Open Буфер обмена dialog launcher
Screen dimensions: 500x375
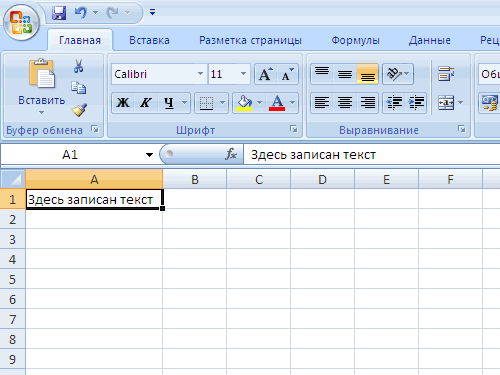click(95, 129)
